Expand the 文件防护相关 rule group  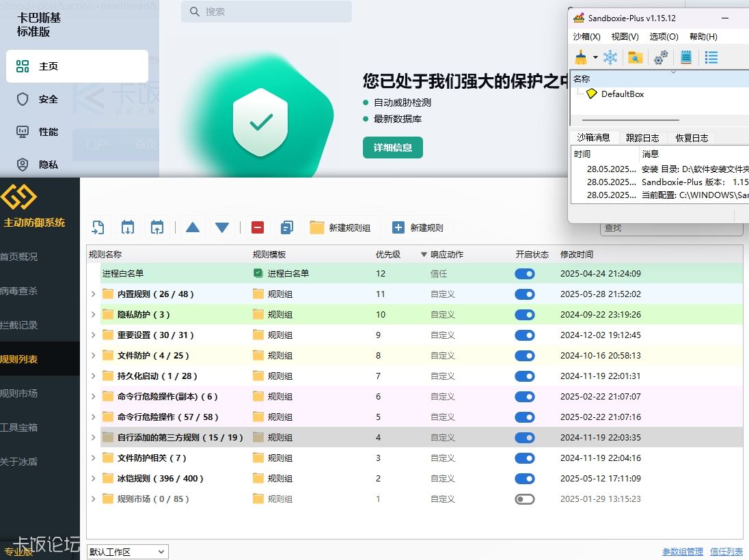tap(94, 458)
